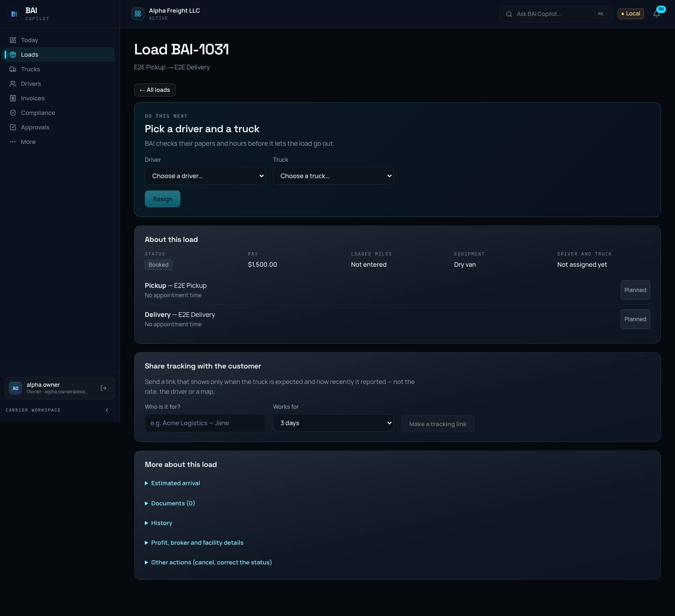Image resolution: width=675 pixels, height=616 pixels.
Task: Click the Compliance shield icon in sidebar
Action: (x=13, y=113)
